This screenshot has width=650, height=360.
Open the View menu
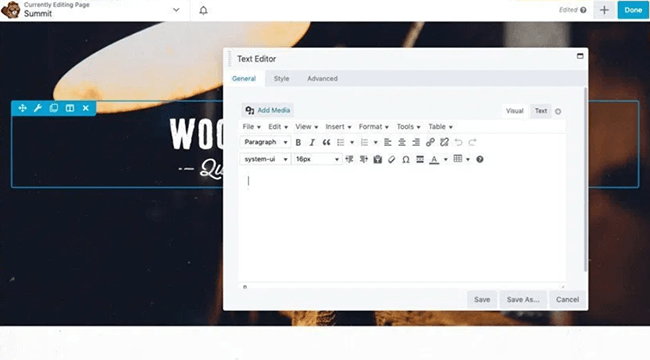click(x=306, y=126)
